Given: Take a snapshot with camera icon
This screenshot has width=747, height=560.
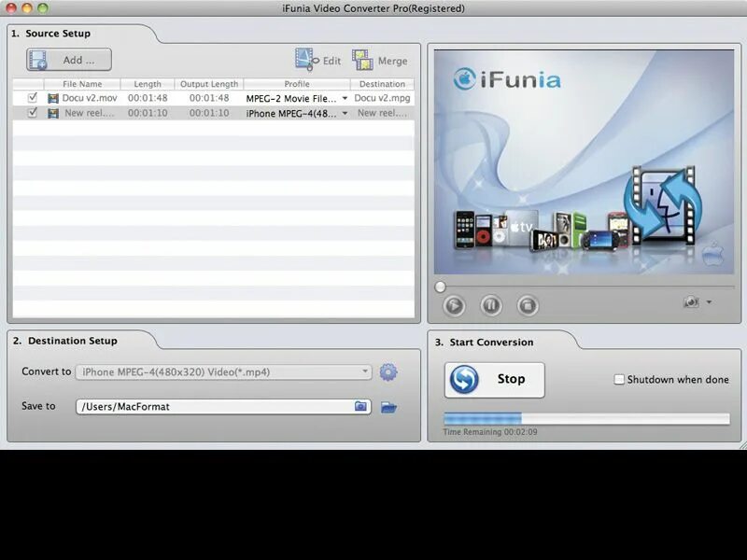Looking at the screenshot, I should point(691,301).
